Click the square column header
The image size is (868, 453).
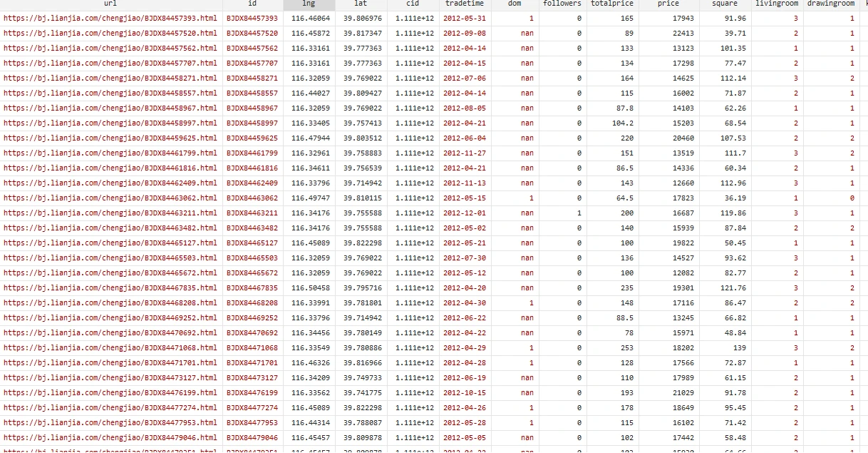pyautogui.click(x=724, y=4)
